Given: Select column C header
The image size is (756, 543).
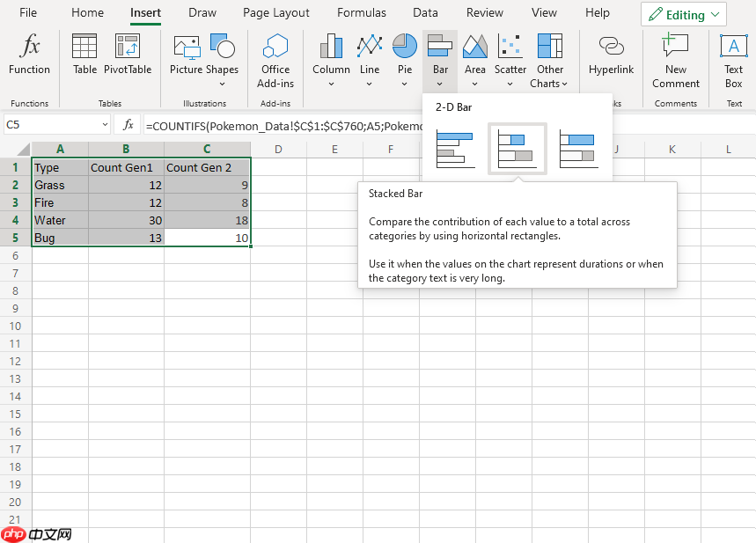Looking at the screenshot, I should pyautogui.click(x=207, y=149).
